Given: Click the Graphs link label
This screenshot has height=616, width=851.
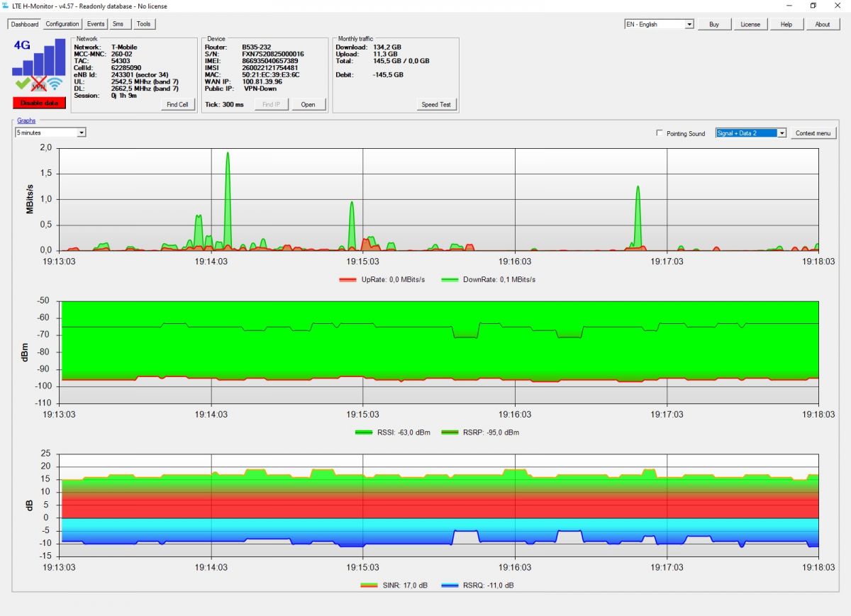Looking at the screenshot, I should [26, 121].
